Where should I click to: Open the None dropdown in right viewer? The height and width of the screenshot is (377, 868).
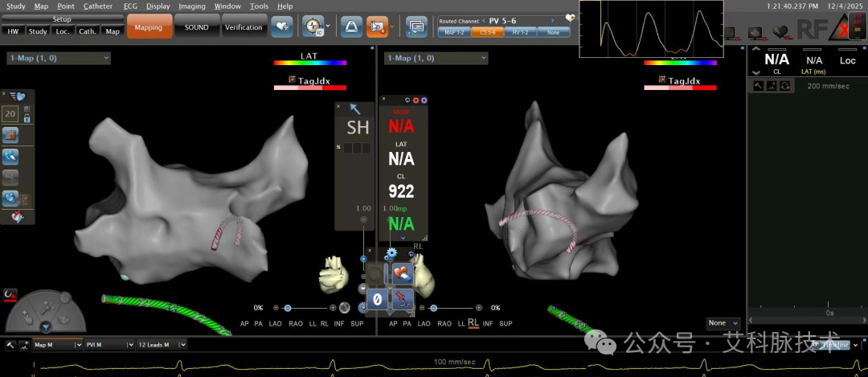[723, 323]
